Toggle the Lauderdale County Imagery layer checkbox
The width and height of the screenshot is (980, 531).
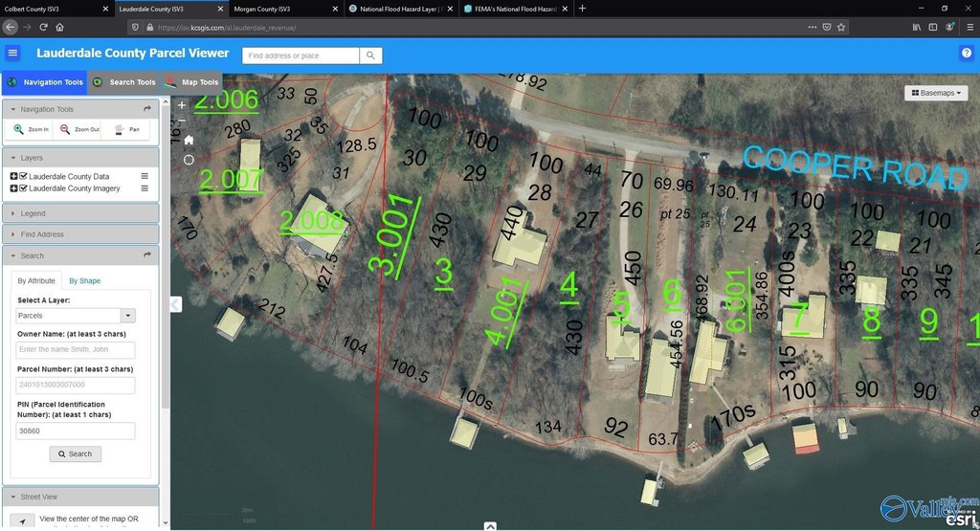24,188
